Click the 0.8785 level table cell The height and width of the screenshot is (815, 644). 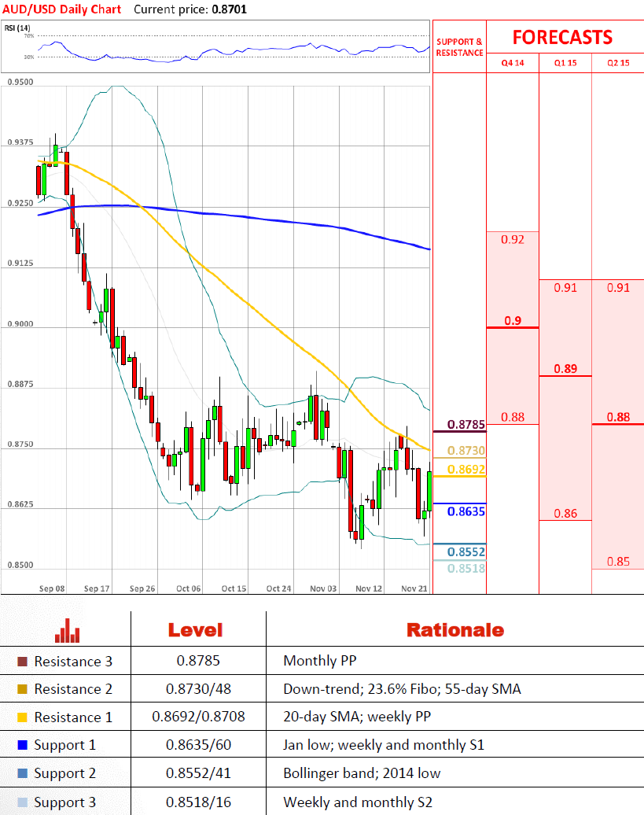(x=198, y=661)
